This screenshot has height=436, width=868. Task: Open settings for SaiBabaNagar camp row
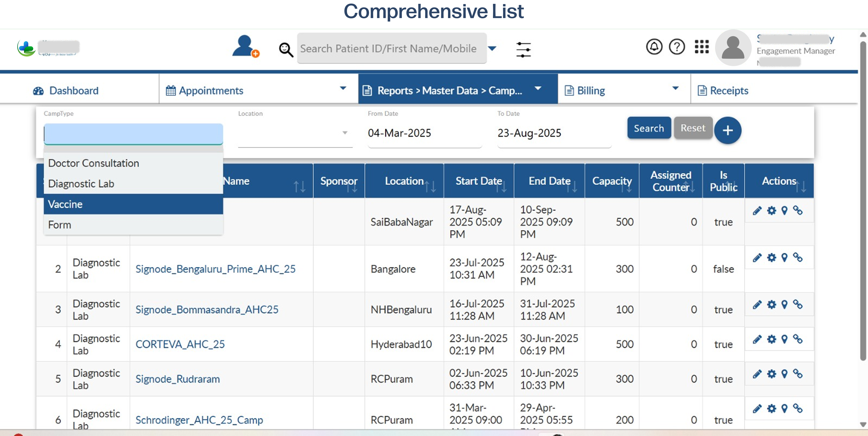point(771,211)
